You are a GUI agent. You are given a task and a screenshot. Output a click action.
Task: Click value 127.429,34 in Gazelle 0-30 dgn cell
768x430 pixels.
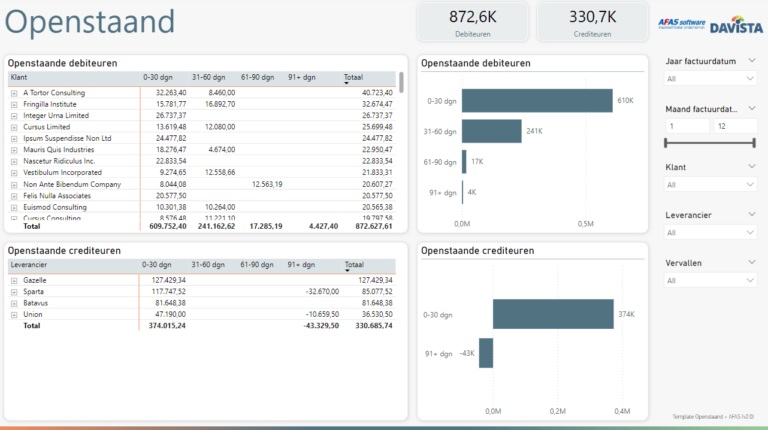168,281
